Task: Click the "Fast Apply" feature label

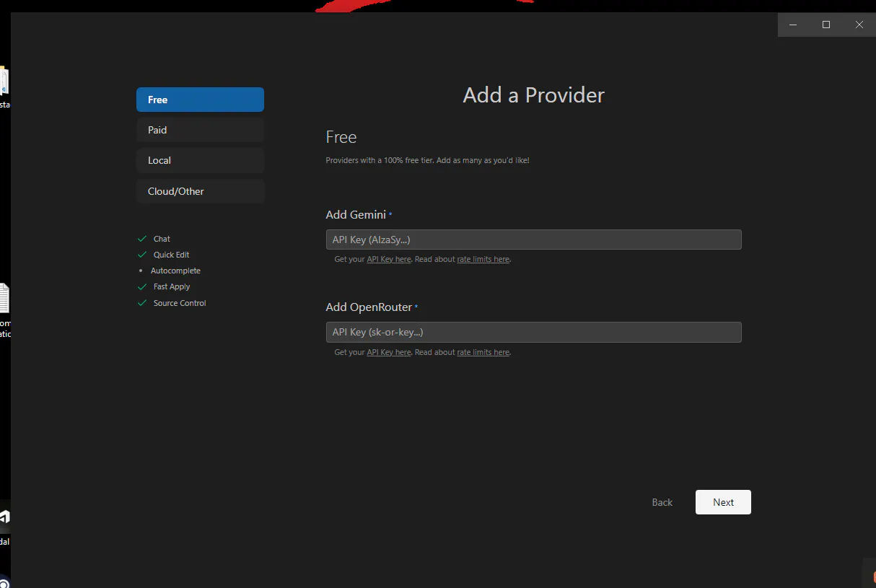Action: point(172,286)
